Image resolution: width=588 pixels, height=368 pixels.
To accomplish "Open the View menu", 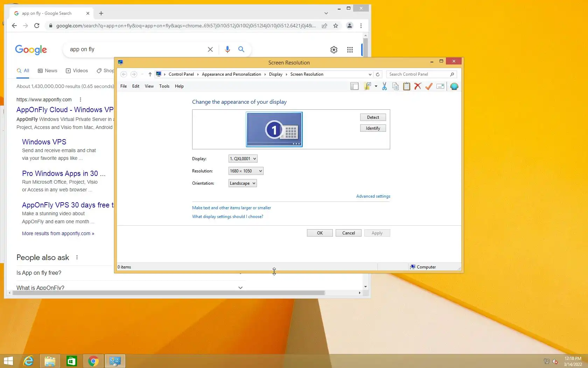I will point(149,86).
